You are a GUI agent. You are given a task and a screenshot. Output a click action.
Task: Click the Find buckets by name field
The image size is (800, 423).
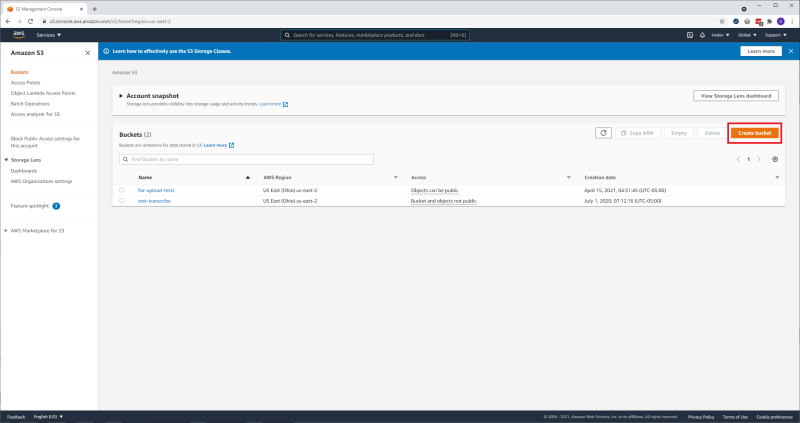coord(246,159)
